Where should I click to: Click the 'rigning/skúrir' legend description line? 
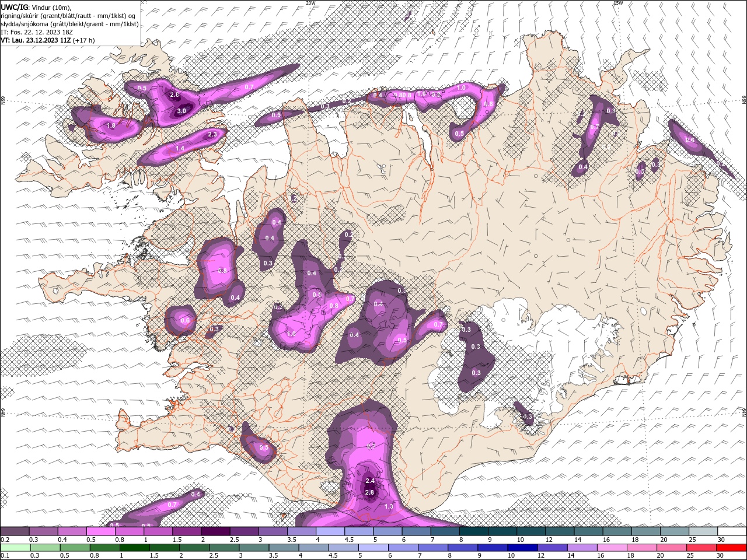(68, 16)
